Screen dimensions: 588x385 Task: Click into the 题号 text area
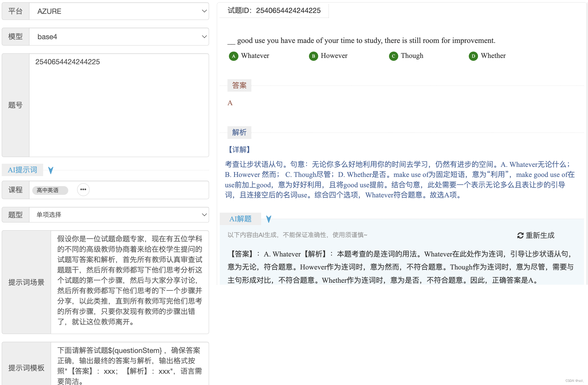pos(119,105)
